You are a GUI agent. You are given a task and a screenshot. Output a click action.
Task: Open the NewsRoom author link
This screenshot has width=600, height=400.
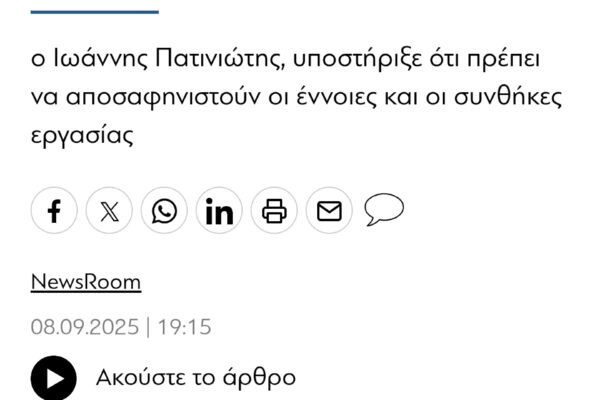pyautogui.click(x=86, y=282)
